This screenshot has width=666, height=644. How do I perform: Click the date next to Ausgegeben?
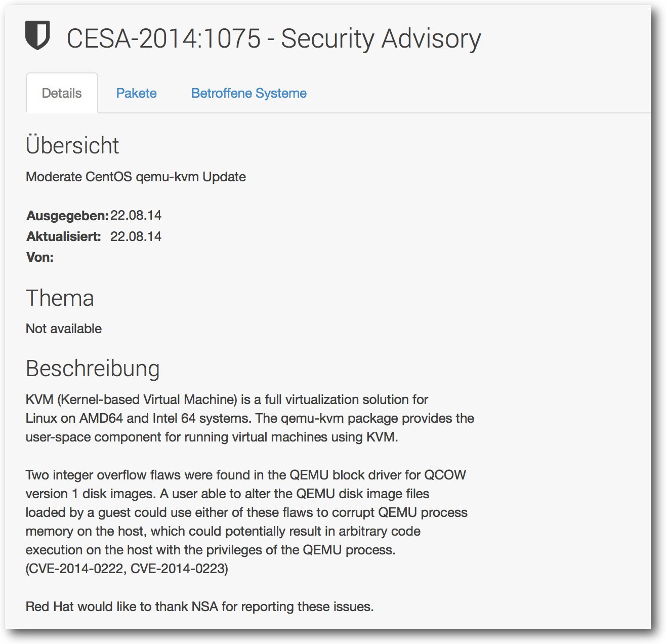click(x=136, y=215)
